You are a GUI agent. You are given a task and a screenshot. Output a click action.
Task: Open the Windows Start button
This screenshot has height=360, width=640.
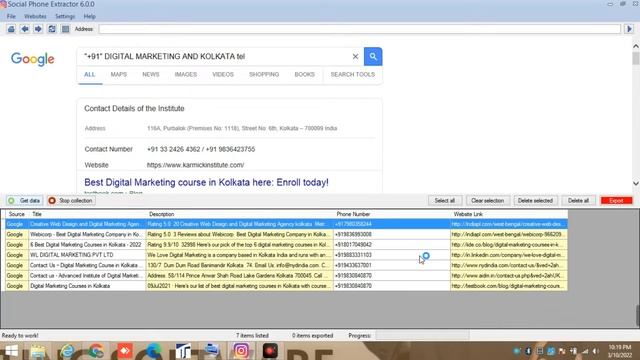point(11,351)
